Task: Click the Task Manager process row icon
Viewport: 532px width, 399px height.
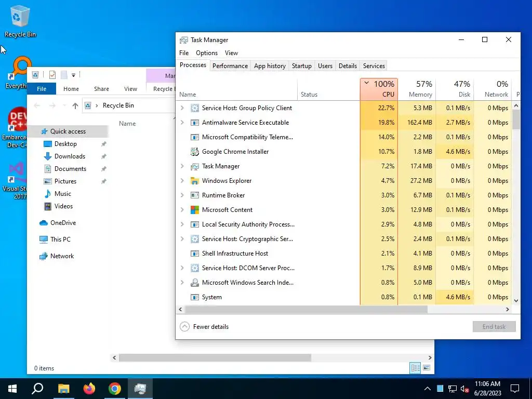Action: [x=194, y=166]
